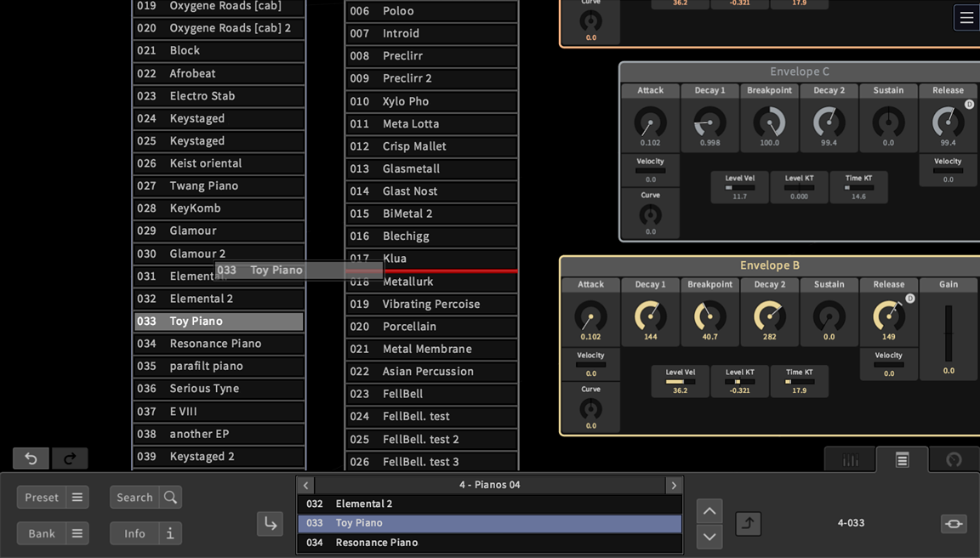Go to next bank with right chevron

point(674,485)
